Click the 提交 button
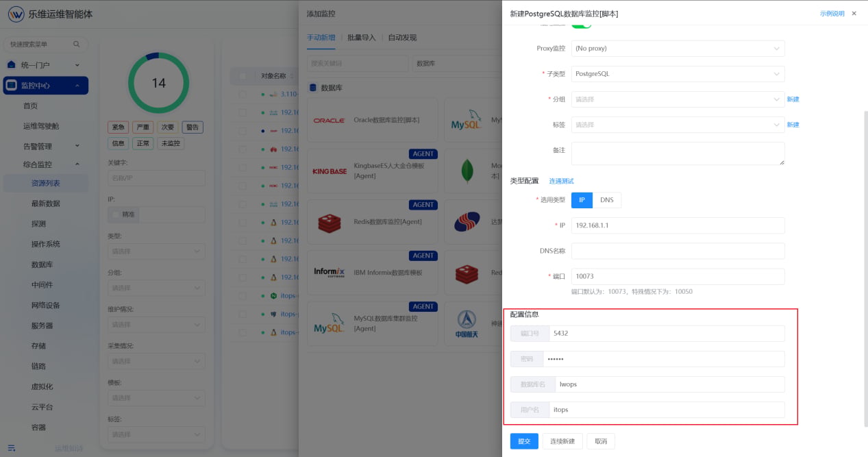The height and width of the screenshot is (457, 868). pos(524,441)
